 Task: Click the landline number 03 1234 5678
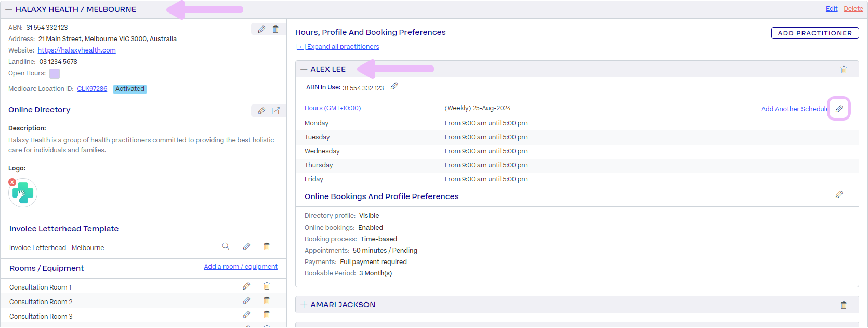(58, 62)
